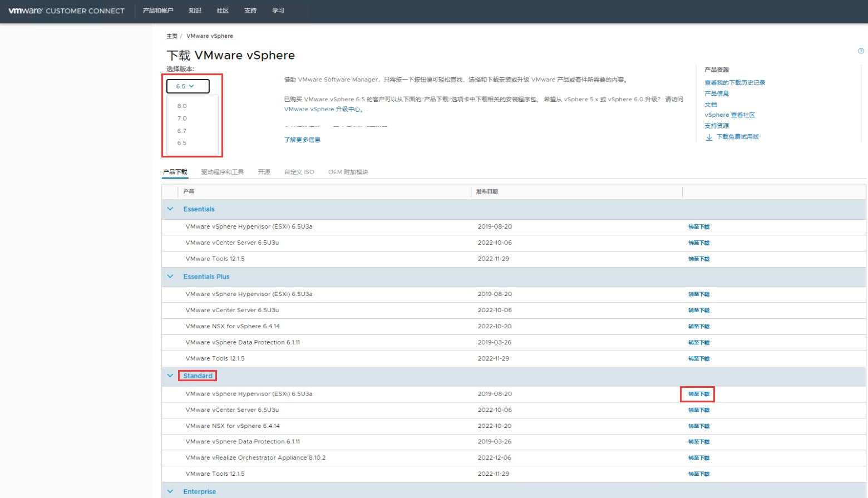Select version 7.0 from the list

coord(182,119)
